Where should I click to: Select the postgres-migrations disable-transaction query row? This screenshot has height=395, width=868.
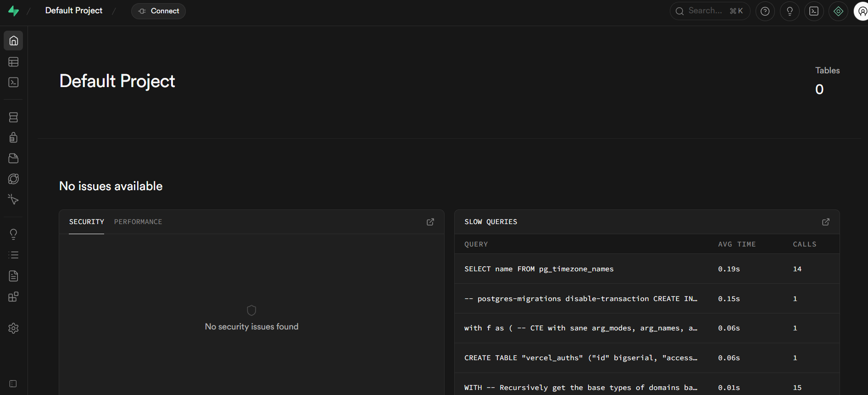point(647,299)
